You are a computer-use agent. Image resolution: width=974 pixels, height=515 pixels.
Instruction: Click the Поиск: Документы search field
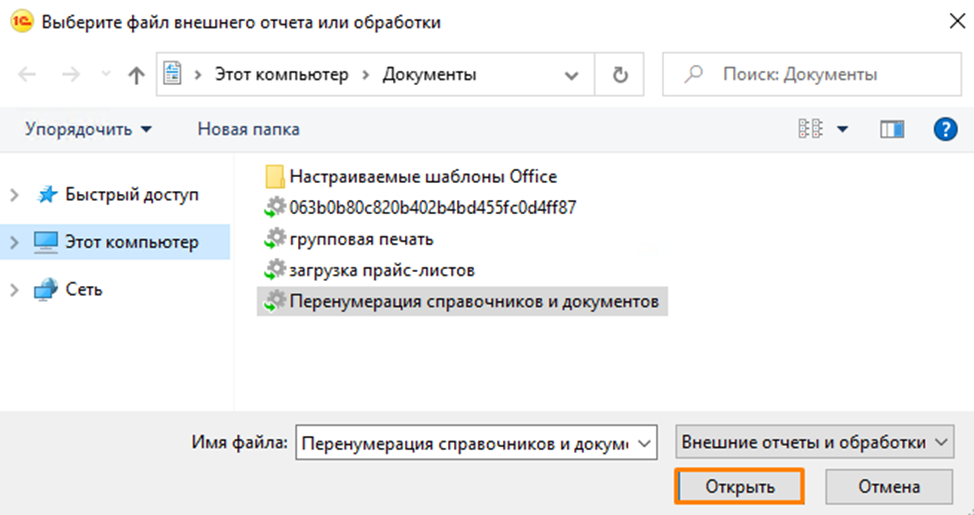tap(810, 75)
